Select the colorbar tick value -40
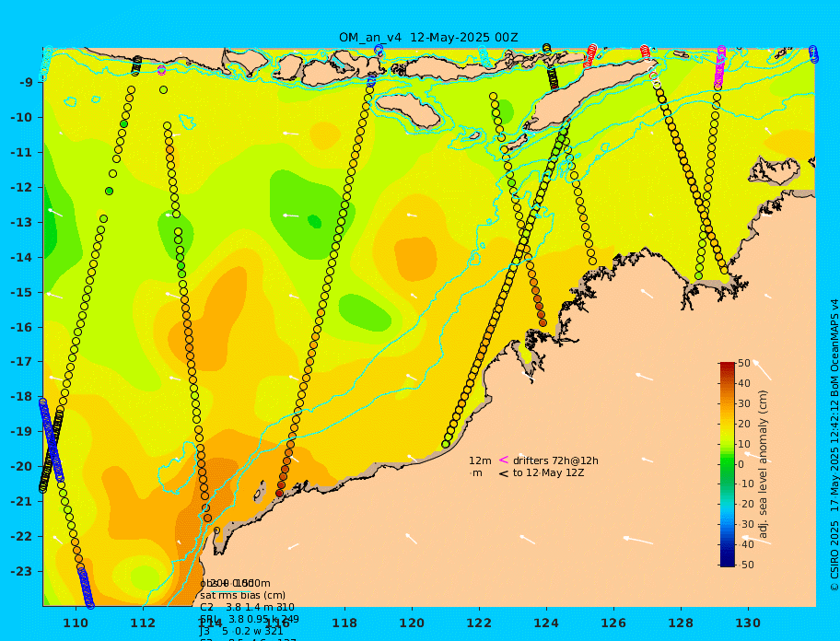The width and height of the screenshot is (840, 641). coord(746,544)
